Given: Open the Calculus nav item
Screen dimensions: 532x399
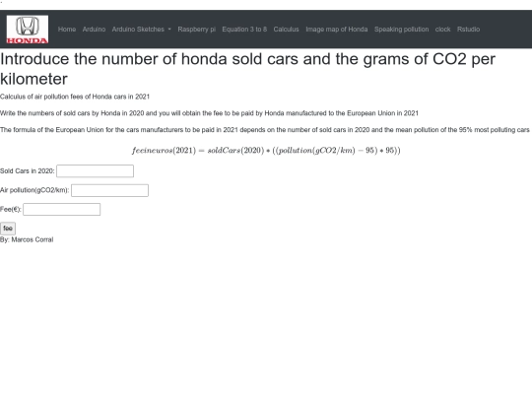Looking at the screenshot, I should point(287,30).
